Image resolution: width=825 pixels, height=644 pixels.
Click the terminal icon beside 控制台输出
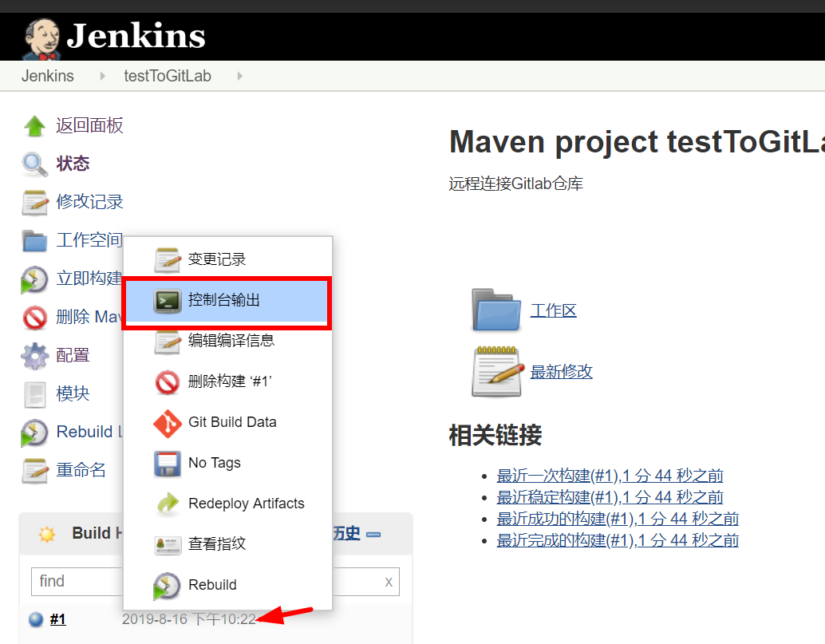168,300
